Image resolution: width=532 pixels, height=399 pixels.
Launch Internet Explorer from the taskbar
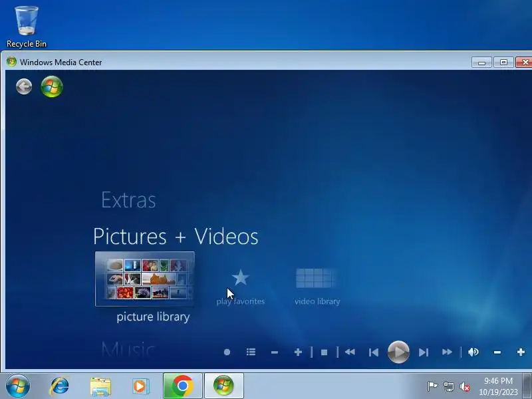[59, 386]
